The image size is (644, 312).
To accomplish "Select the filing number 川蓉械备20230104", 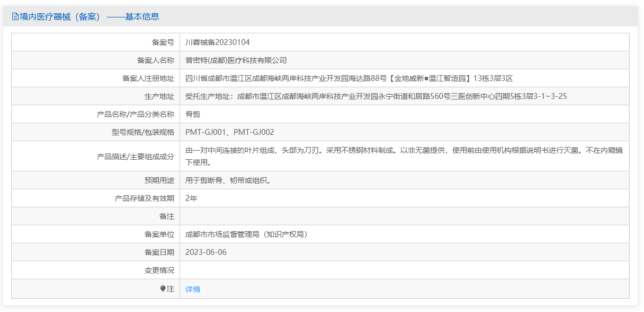I will point(218,42).
